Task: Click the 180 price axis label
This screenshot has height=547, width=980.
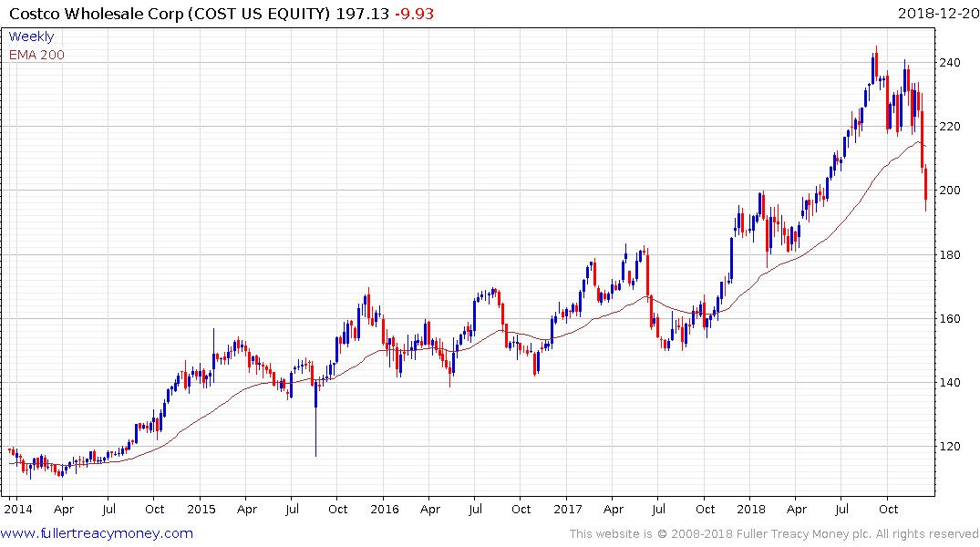Action: click(950, 254)
